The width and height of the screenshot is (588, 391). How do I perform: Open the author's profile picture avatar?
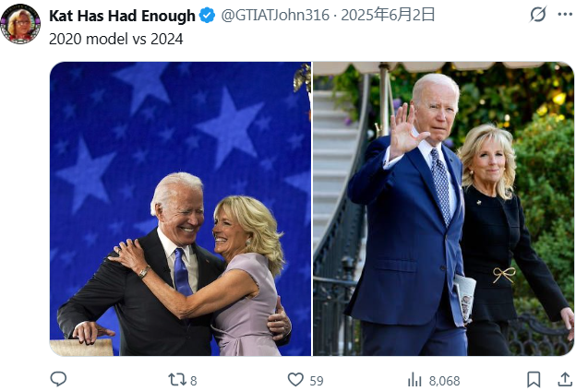20,23
